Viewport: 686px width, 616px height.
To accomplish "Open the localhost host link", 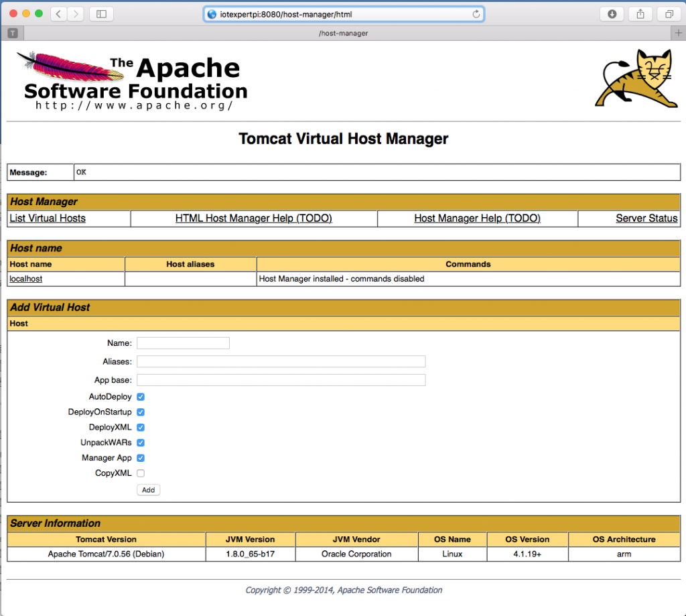I will [x=26, y=278].
